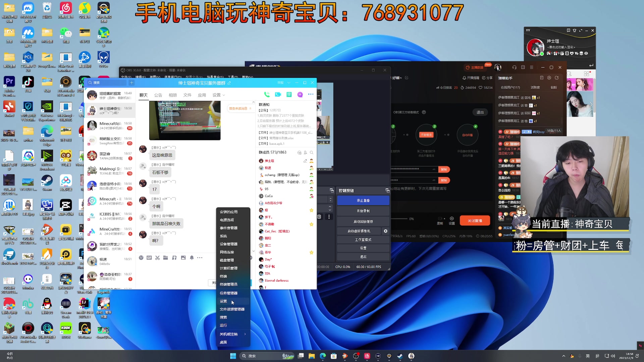Image resolution: width=644 pixels, height=362 pixels.
Task: Favorite member 春华 with the star toggle
Action: 311,252
